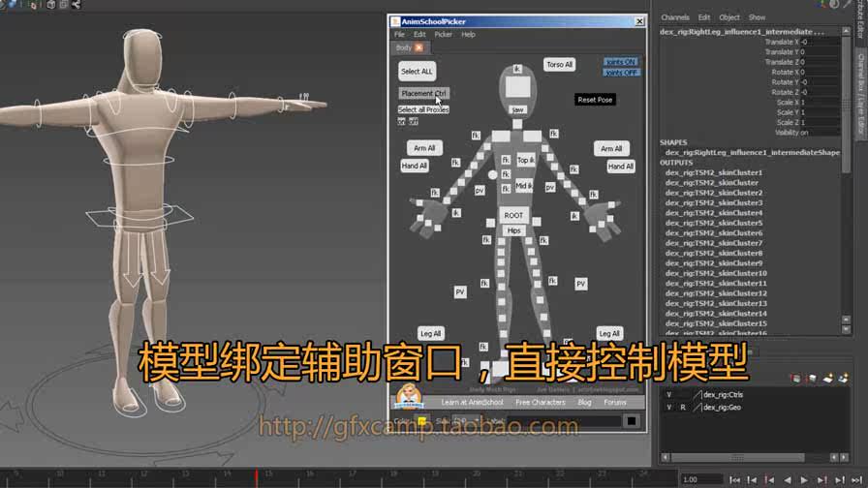Click the cube icon in top toolbar

tap(51, 5)
